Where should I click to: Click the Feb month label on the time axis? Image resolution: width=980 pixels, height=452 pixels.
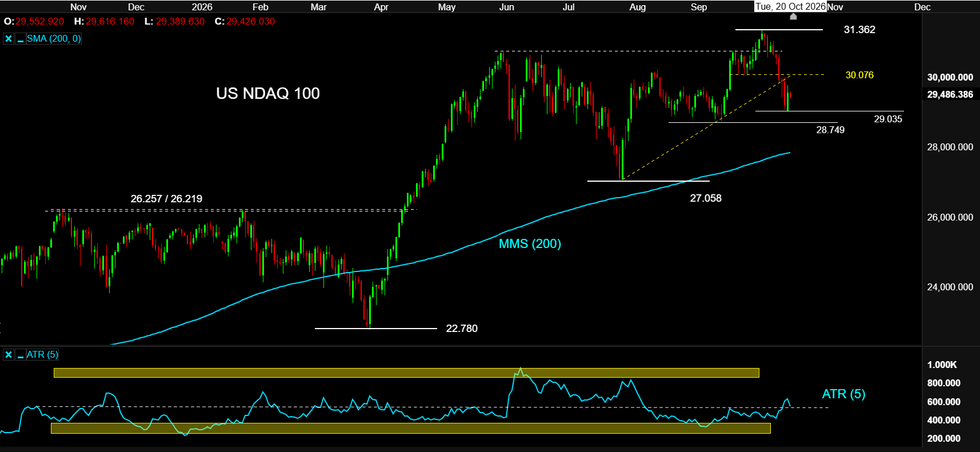(x=261, y=7)
